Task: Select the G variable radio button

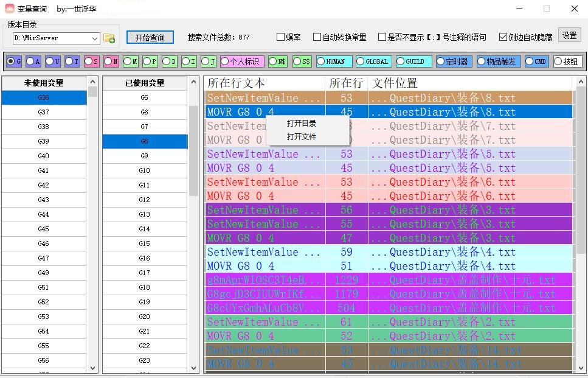Action: tap(14, 61)
